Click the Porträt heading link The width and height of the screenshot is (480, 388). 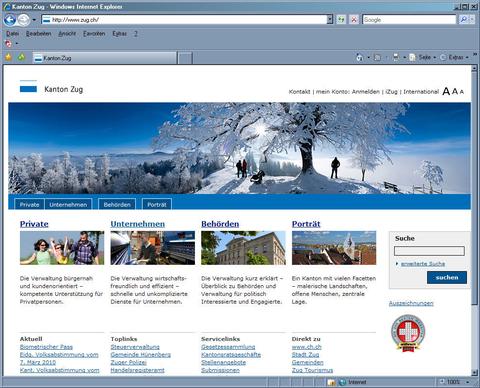coord(306,224)
